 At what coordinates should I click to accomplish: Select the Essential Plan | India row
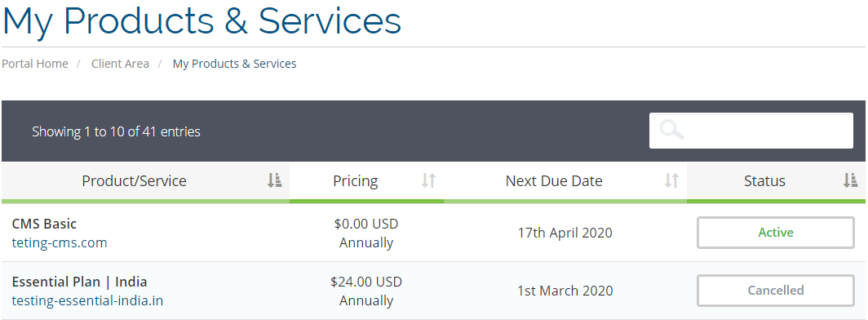coord(434,291)
